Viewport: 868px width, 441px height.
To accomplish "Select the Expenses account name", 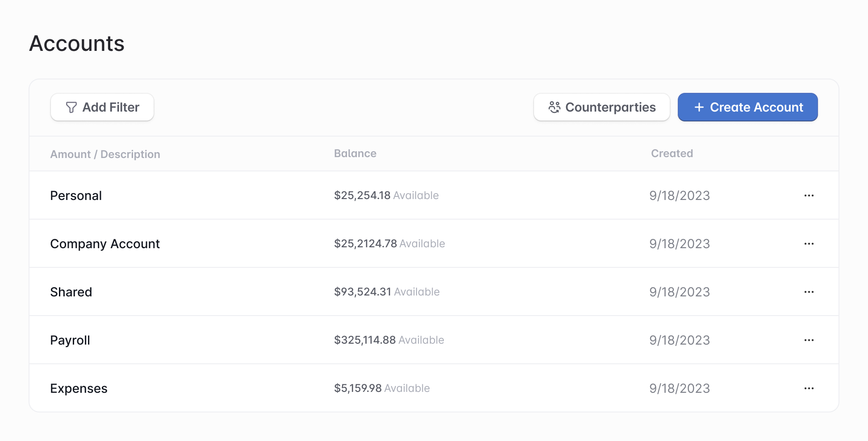I will tap(79, 388).
